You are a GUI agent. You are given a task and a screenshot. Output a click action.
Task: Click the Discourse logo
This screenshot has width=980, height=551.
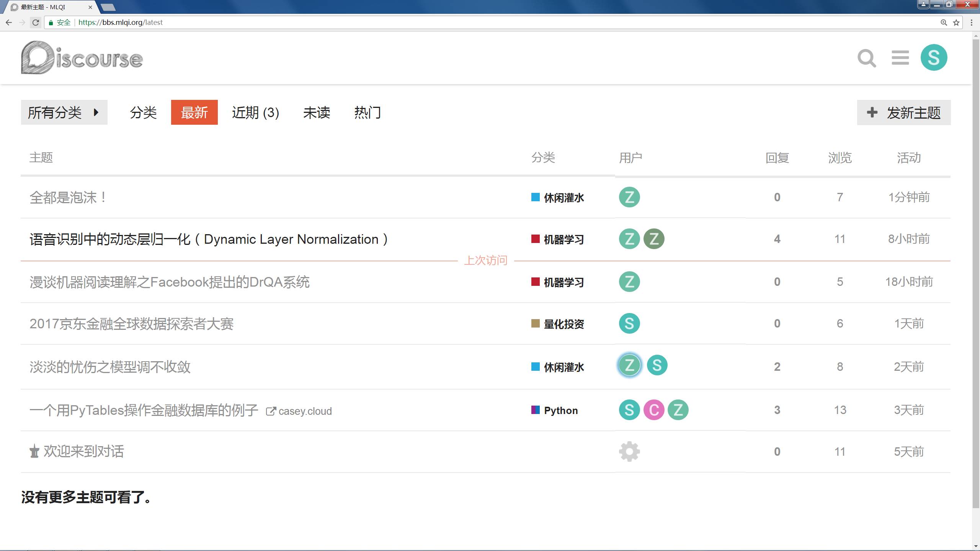click(x=82, y=58)
